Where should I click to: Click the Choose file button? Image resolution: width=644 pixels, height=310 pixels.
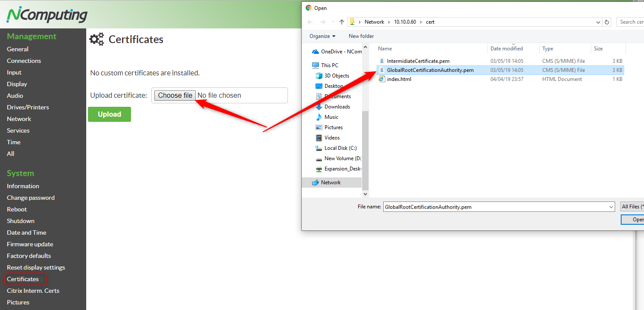point(175,96)
